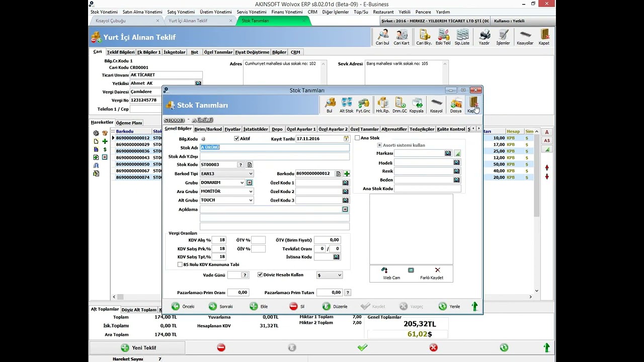644x362 pixels.
Task: Open the Beden lookup icon
Action: point(456,179)
